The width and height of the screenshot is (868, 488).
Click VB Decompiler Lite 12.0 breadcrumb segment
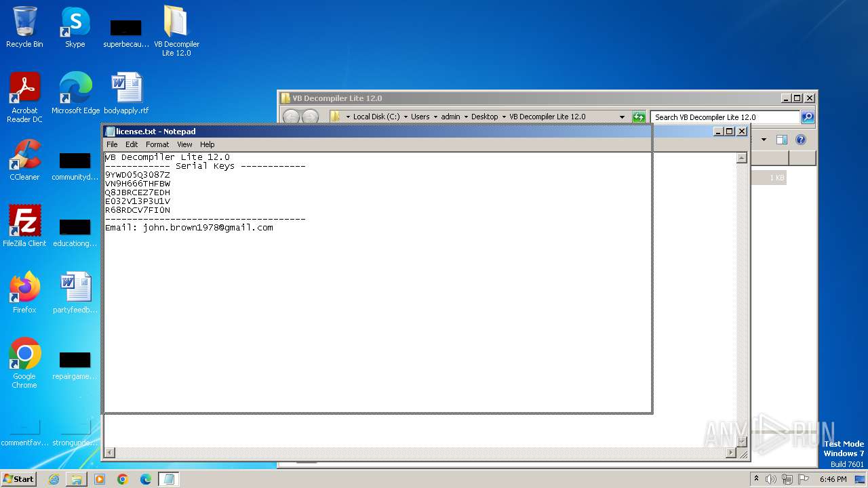[547, 117]
